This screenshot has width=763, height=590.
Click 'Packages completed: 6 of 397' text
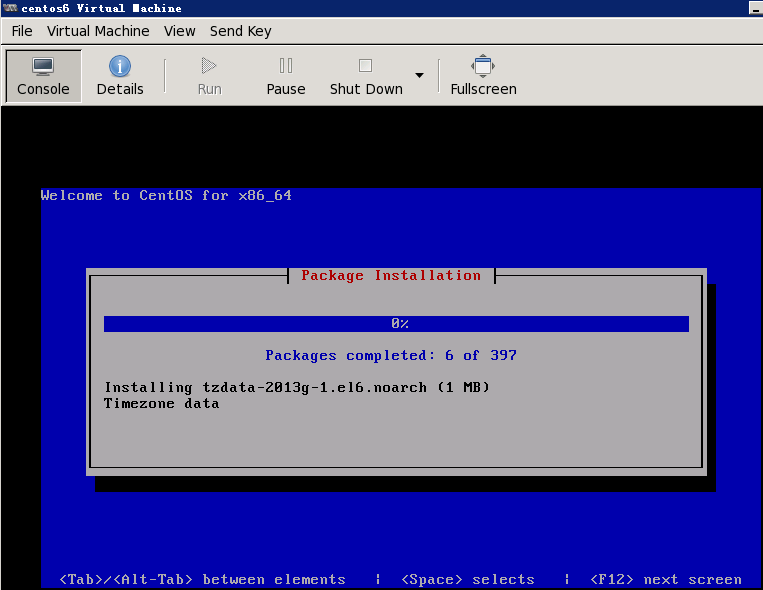click(x=391, y=356)
